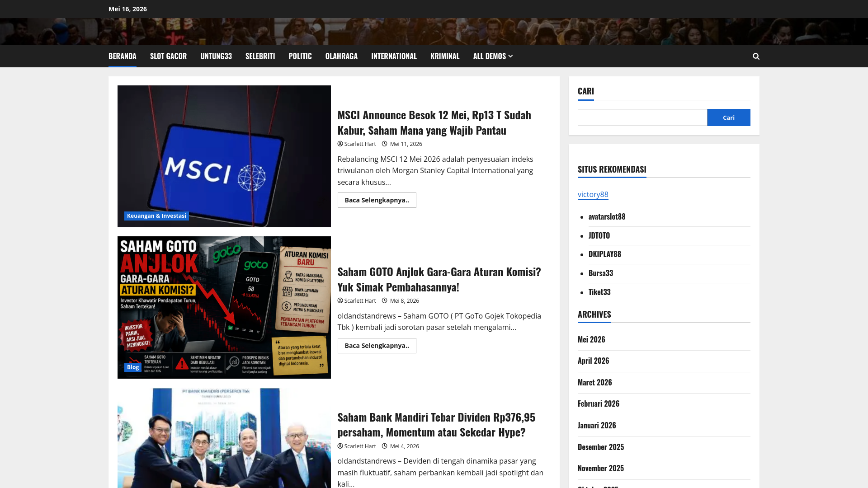Open the Maret 2026 archive
Image resolution: width=868 pixels, height=488 pixels.
coord(594,382)
